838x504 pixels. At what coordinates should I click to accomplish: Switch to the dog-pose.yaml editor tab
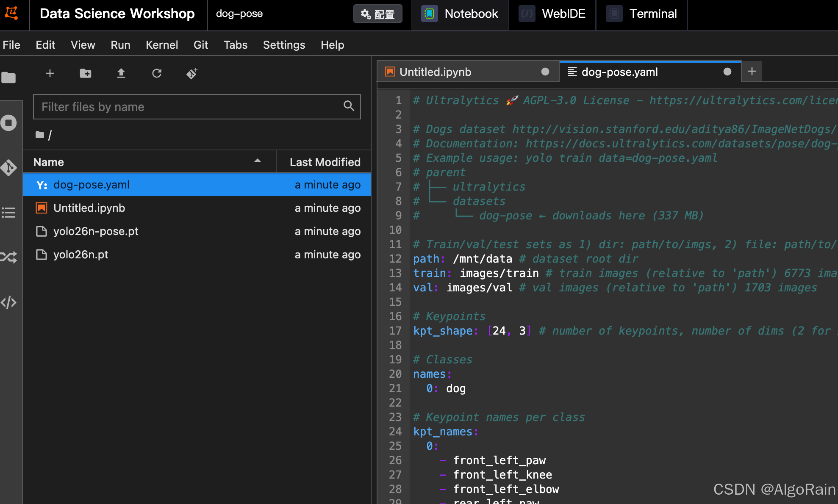pyautogui.click(x=650, y=72)
